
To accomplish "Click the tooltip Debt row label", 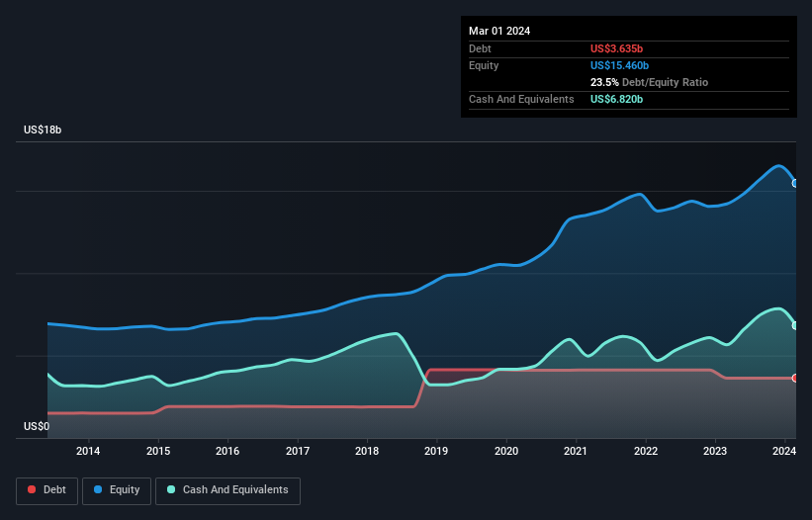I will (480, 48).
